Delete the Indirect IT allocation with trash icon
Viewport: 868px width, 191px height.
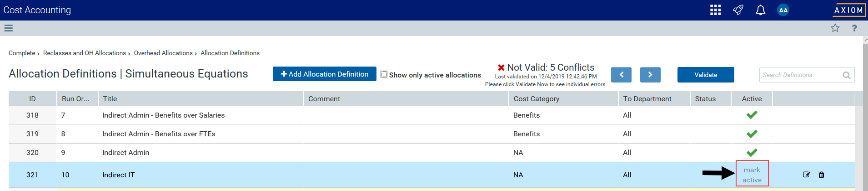coord(821,175)
